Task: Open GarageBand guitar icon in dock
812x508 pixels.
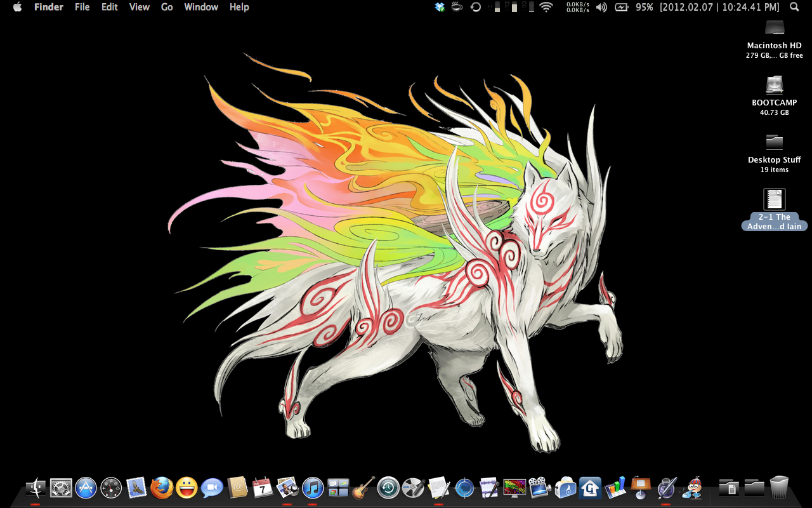Action: click(x=363, y=488)
